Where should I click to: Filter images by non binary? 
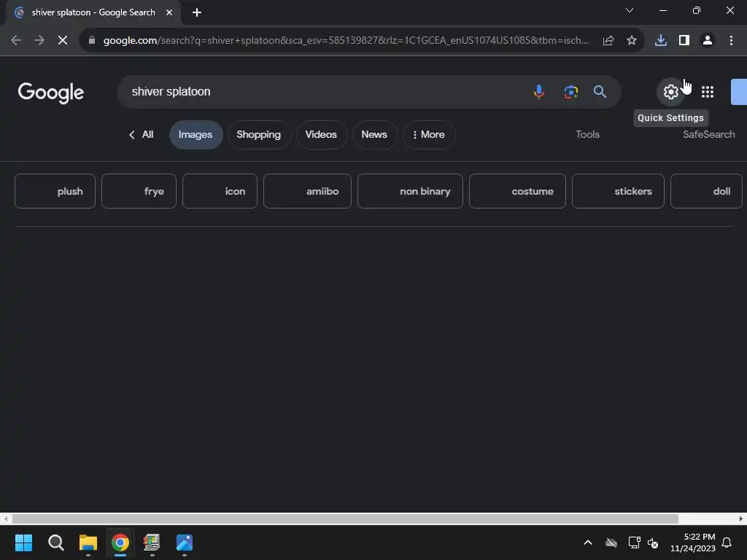(410, 192)
